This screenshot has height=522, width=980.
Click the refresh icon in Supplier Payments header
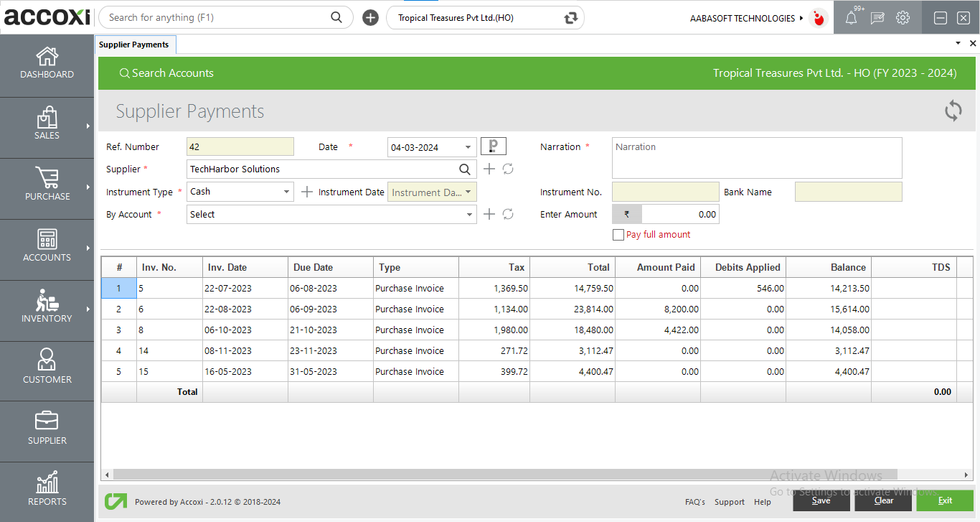[x=953, y=111]
